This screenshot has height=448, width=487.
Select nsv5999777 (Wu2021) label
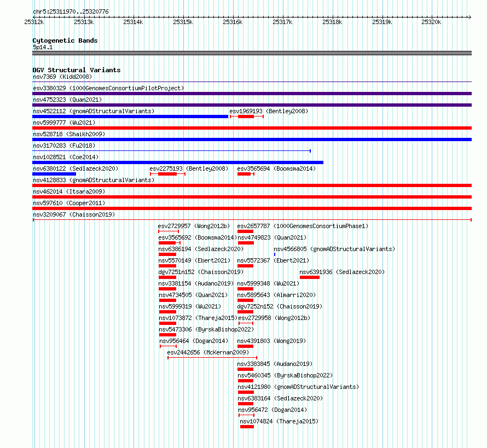pyautogui.click(x=64, y=123)
